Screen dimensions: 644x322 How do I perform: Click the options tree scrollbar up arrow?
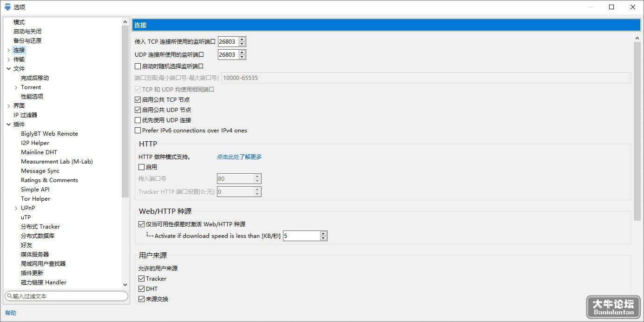click(125, 22)
